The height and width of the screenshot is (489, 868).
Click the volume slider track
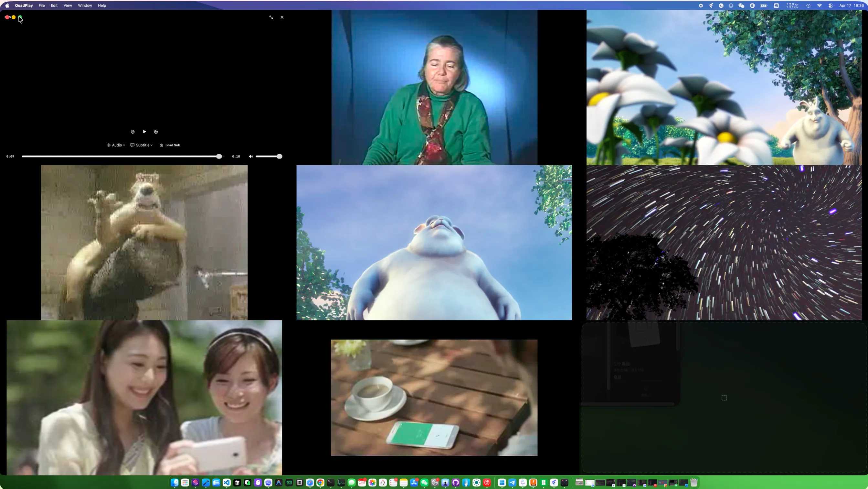coord(269,157)
